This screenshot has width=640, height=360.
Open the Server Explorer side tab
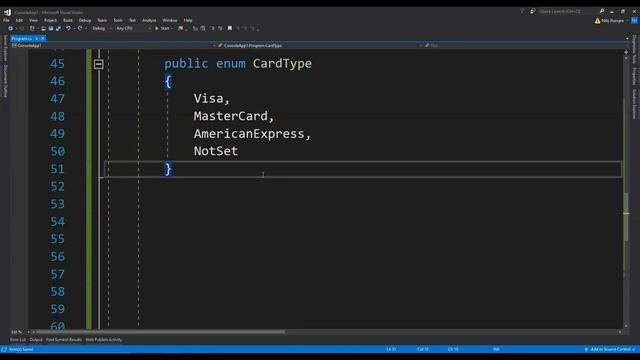(x=5, y=48)
